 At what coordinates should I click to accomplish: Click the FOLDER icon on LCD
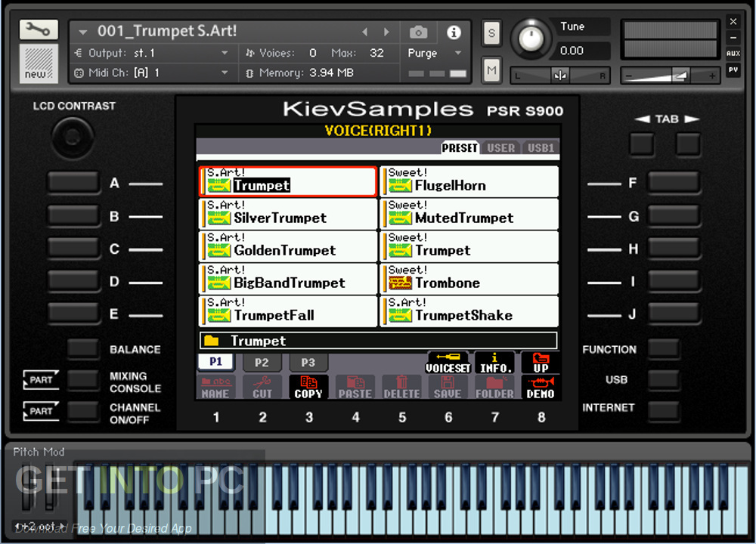point(494,388)
